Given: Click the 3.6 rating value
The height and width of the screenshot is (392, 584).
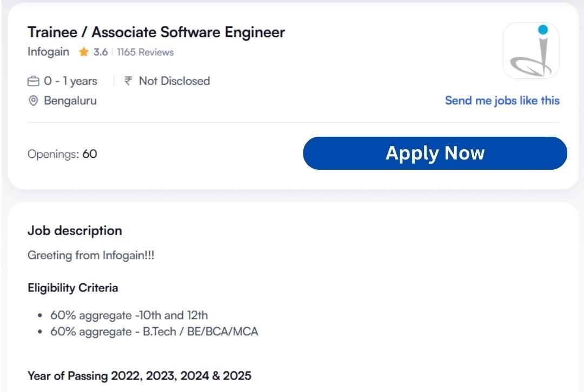Looking at the screenshot, I should 101,52.
